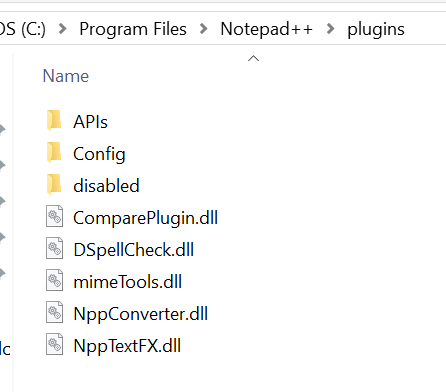Click plugins segment in address bar

tap(376, 29)
